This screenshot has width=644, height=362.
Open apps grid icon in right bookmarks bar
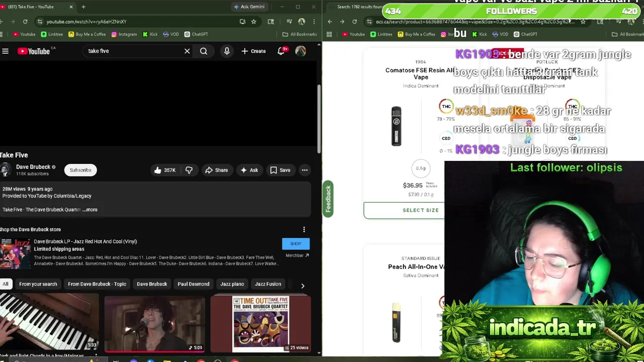point(329,34)
